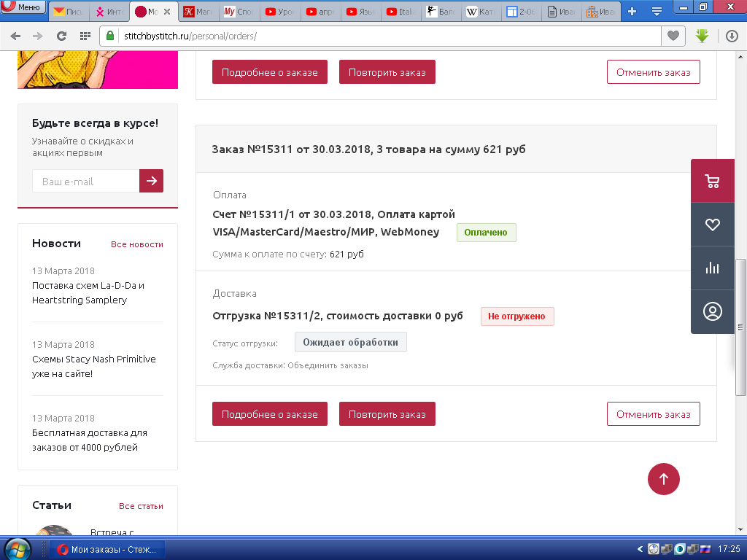Click the heart wishlist icon in side panel

[x=712, y=225]
